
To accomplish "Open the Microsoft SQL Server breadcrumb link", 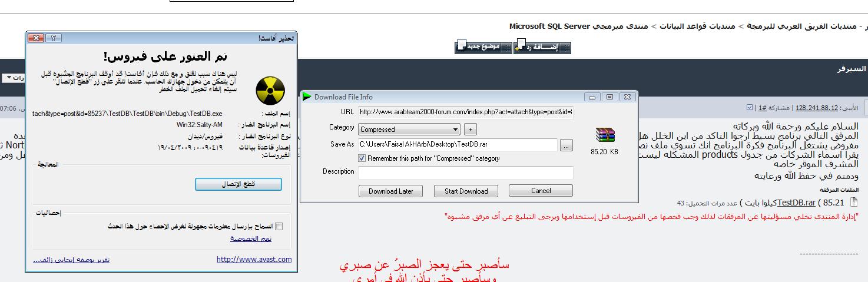I will click(x=550, y=26).
